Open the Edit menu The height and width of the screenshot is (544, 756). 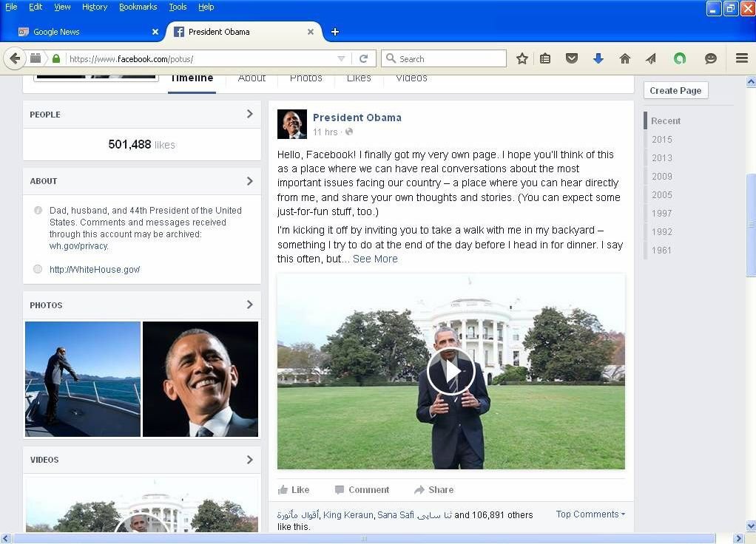[x=36, y=7]
